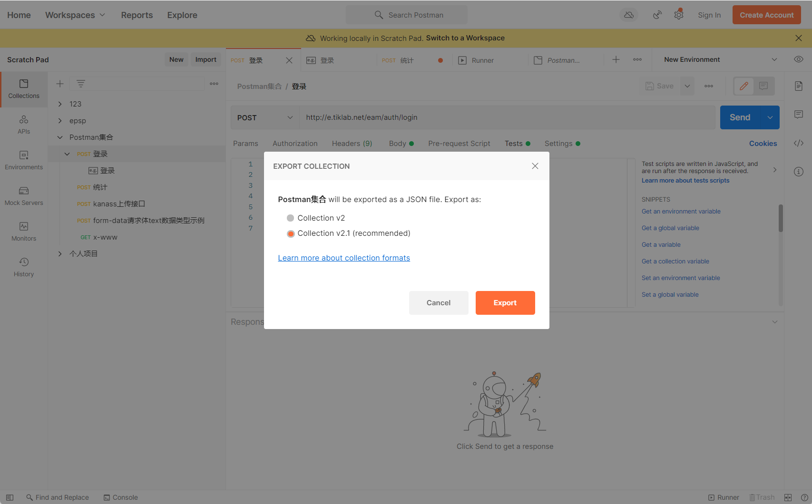Click the filter icon in collections search

81,84
